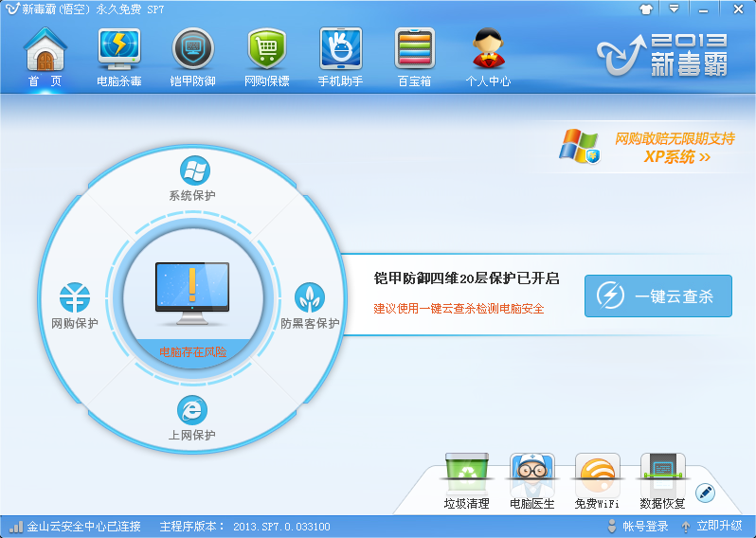Open 电脑杀毒 virus scan section
756x538 pixels.
coord(119,58)
